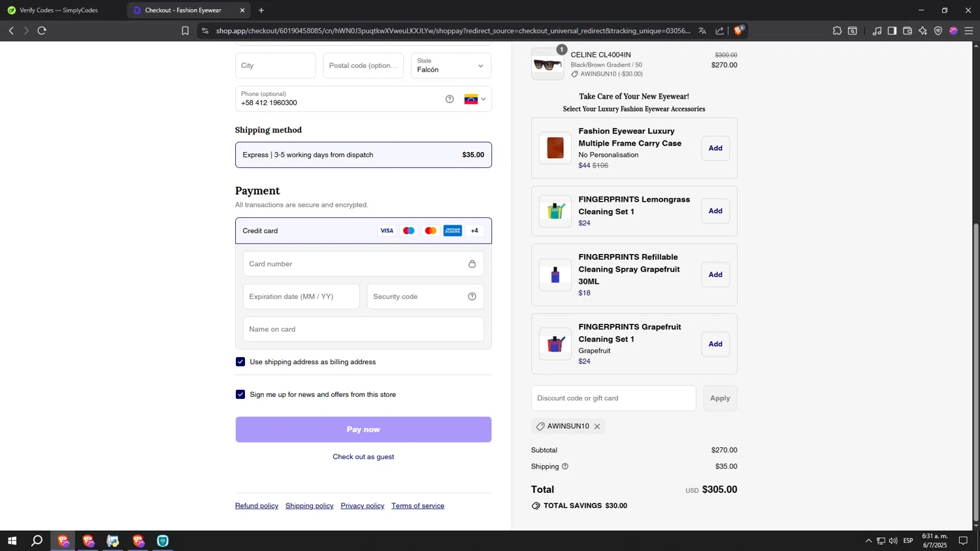Screen dimensions: 980x551
Task: Open Leo AI sparkle icon
Action: tap(923, 31)
